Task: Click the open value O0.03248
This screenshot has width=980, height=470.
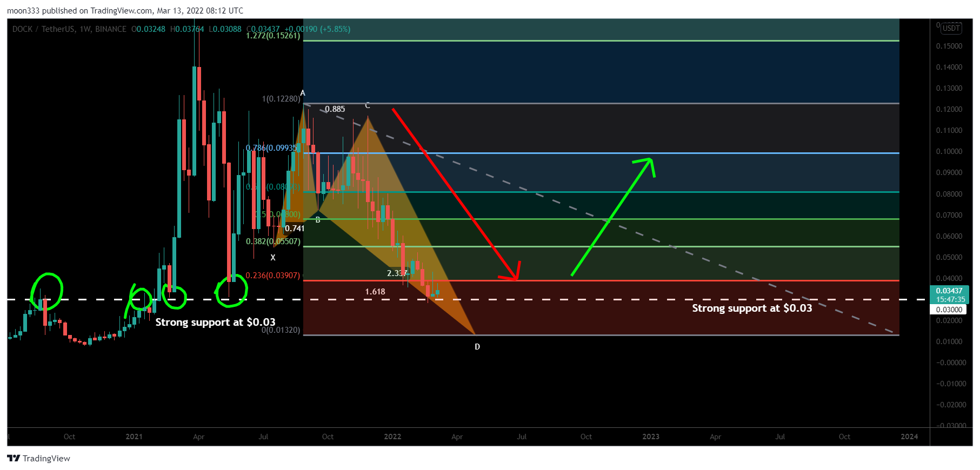Action: (149, 29)
